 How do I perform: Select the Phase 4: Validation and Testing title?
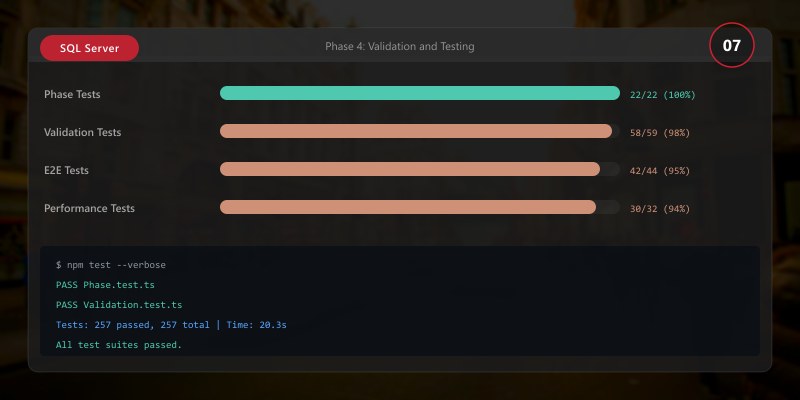coord(399,46)
